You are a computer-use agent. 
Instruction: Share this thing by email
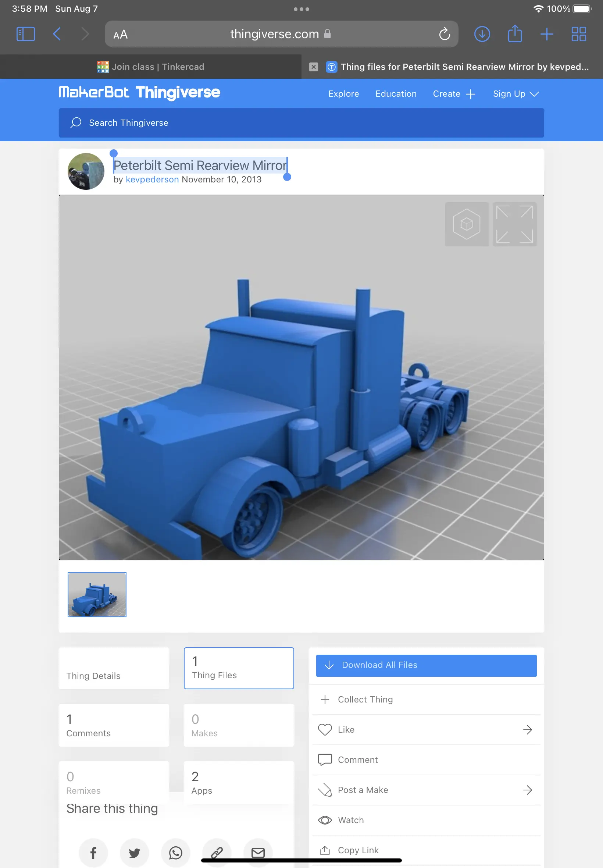tap(258, 853)
